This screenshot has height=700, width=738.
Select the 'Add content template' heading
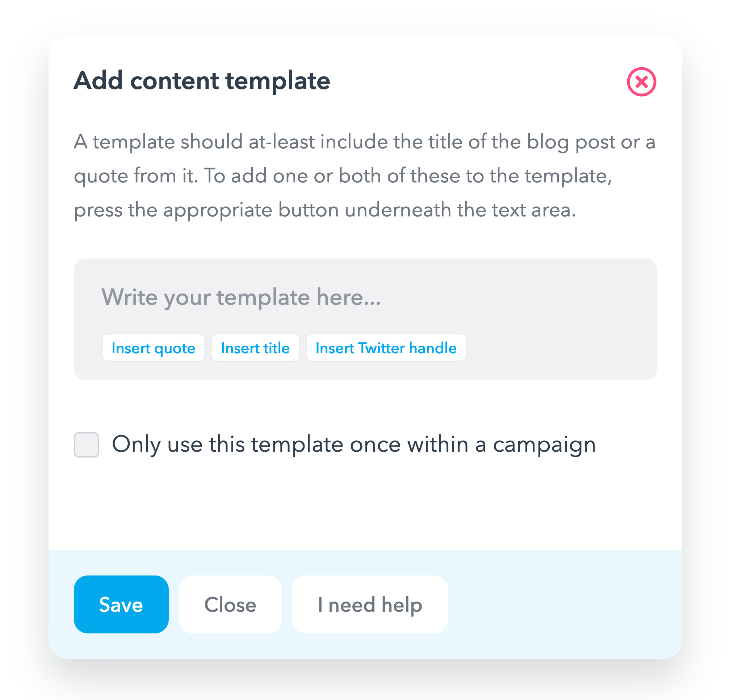click(202, 81)
